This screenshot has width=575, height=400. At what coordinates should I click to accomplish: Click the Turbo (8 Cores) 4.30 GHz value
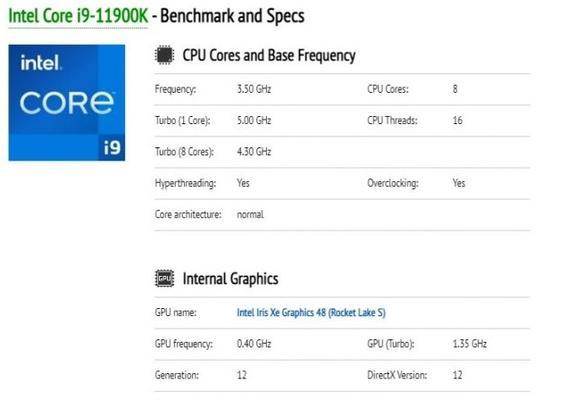pyautogui.click(x=254, y=151)
